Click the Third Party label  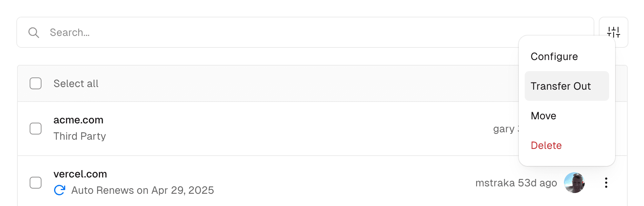click(80, 136)
